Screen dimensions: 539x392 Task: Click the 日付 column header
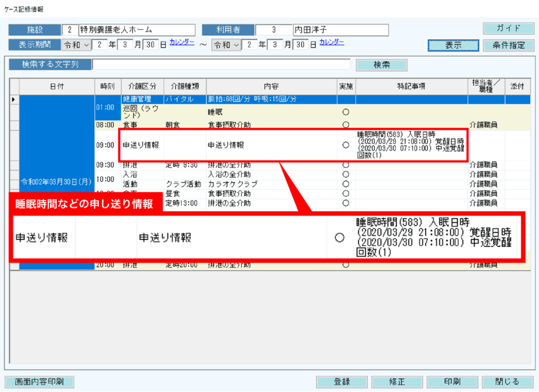pyautogui.click(x=57, y=86)
